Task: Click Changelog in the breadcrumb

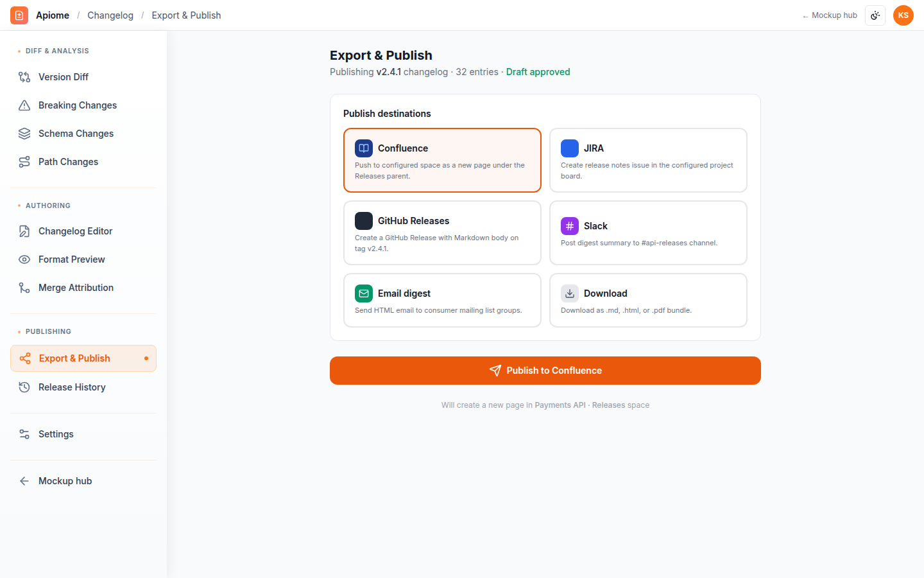Action: (x=110, y=15)
